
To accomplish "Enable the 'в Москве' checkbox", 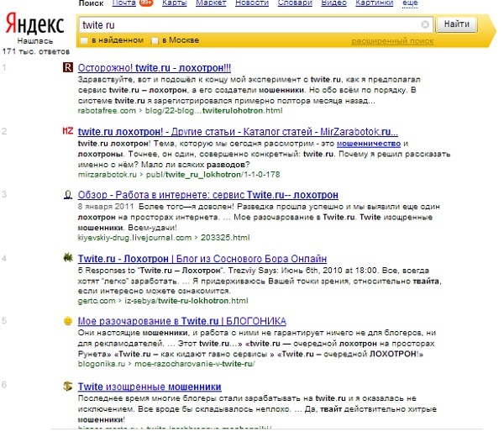I will (155, 41).
